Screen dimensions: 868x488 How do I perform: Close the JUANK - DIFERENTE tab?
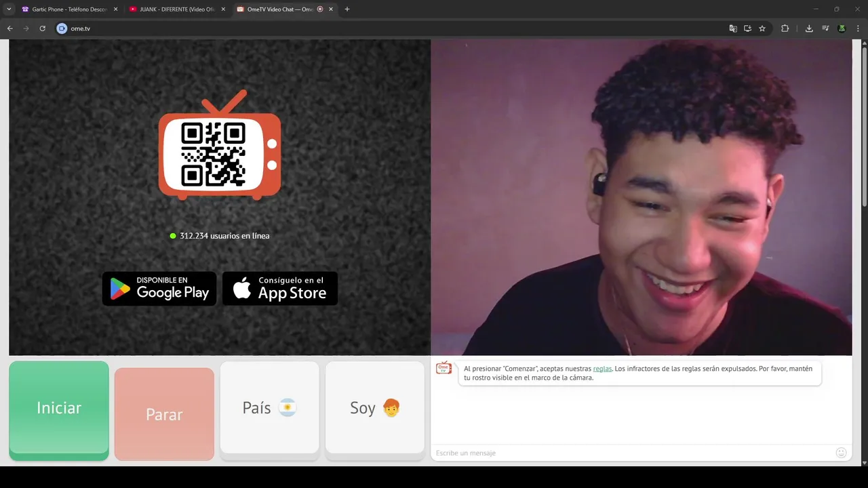[x=223, y=9]
